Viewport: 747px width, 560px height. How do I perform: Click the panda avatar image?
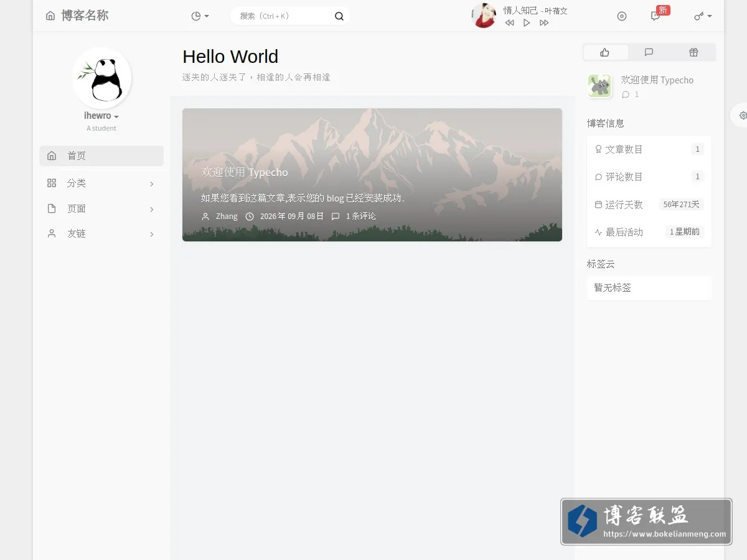pos(101,78)
